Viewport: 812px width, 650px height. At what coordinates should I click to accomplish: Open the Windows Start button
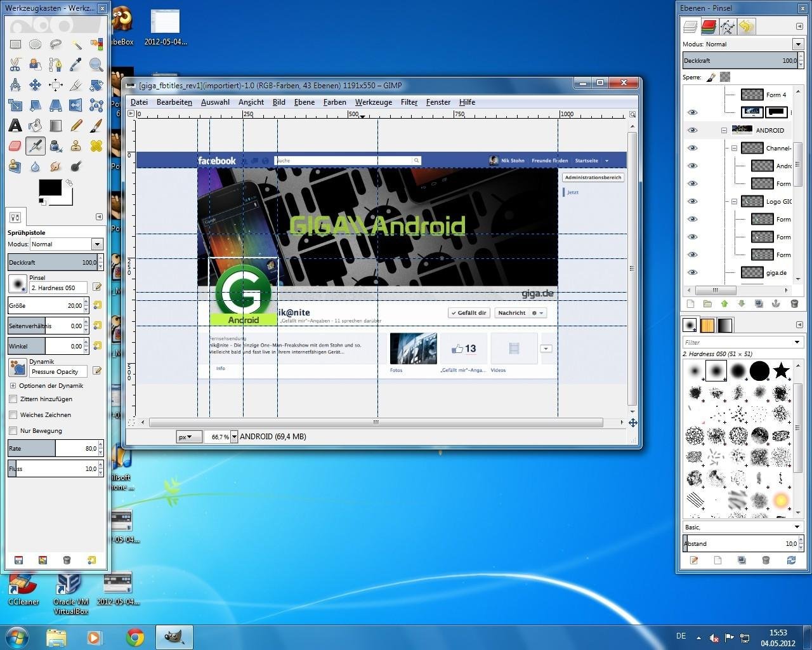pos(16,637)
